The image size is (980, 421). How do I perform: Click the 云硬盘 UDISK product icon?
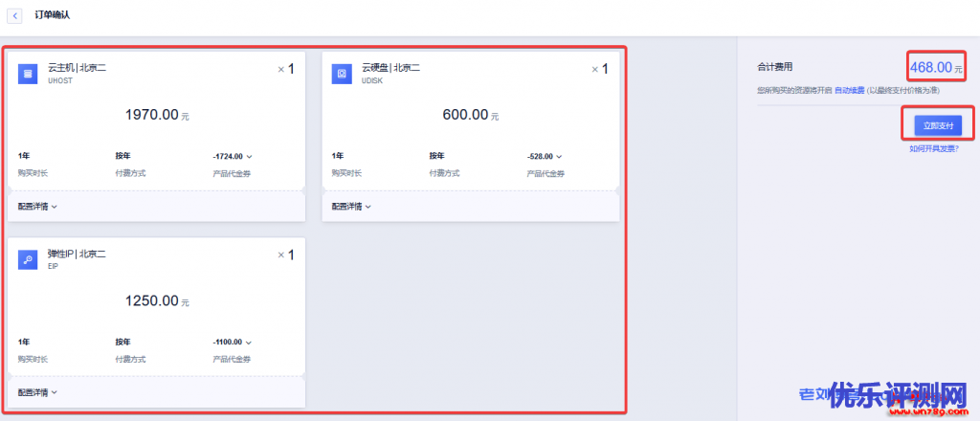342,74
